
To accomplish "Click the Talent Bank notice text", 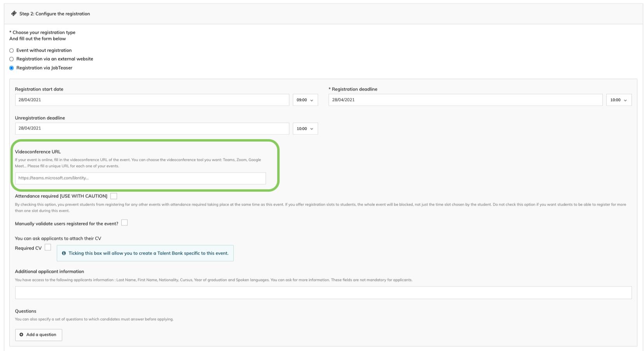I will click(148, 253).
